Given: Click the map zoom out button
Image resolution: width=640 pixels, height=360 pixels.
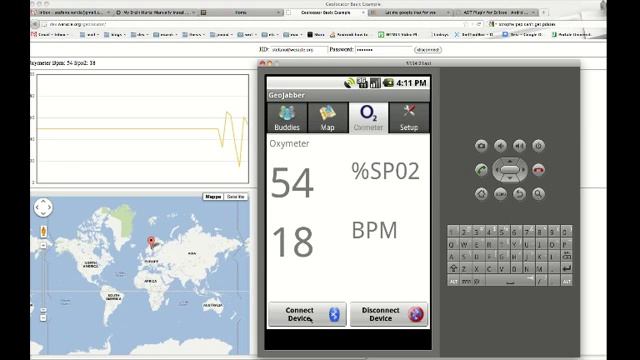Looking at the screenshot, I should 44,318.
